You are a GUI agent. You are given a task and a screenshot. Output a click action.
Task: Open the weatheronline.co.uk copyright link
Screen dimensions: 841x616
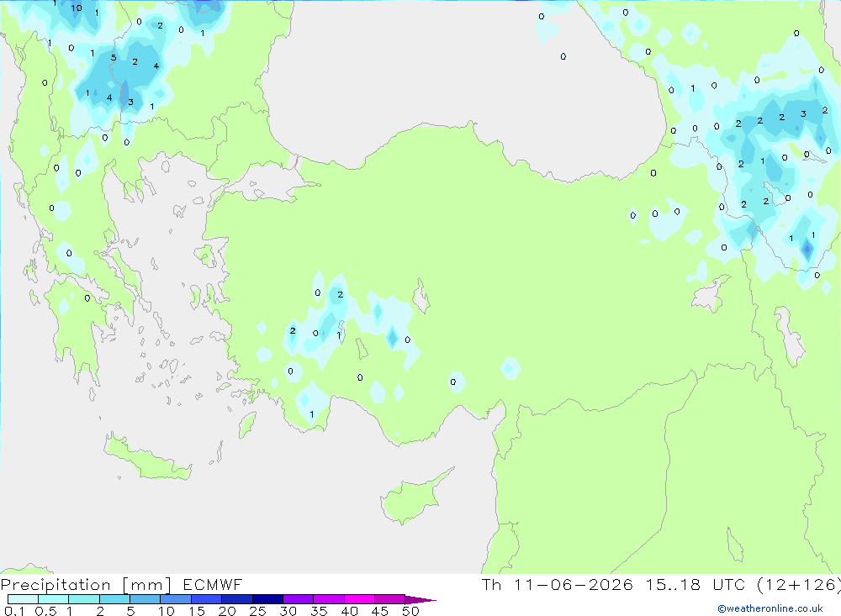(x=770, y=608)
